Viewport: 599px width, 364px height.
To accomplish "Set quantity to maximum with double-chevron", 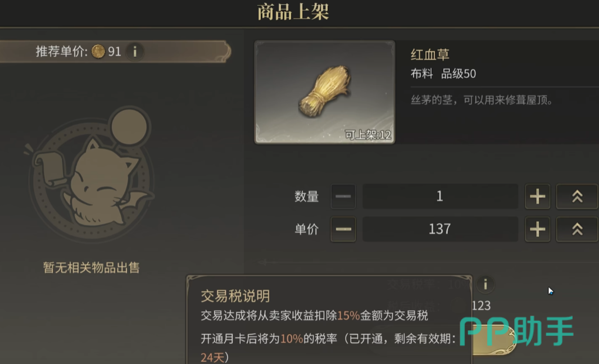I will click(577, 196).
